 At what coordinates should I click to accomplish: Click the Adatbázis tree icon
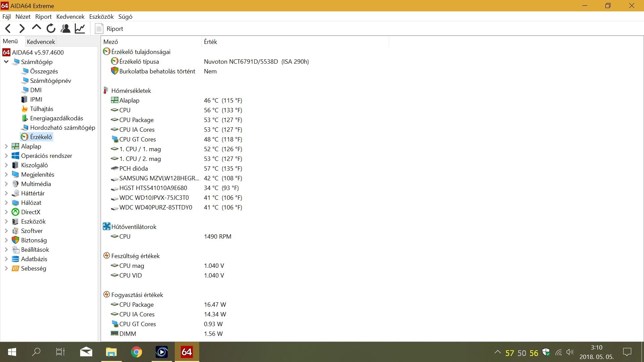[x=15, y=259]
